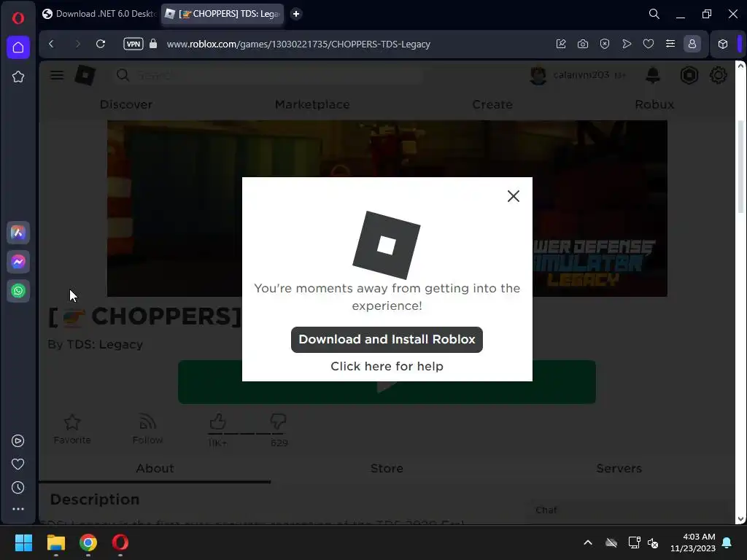The image size is (747, 560).
Task: Click the Roblox logo home icon
Action: [x=85, y=75]
